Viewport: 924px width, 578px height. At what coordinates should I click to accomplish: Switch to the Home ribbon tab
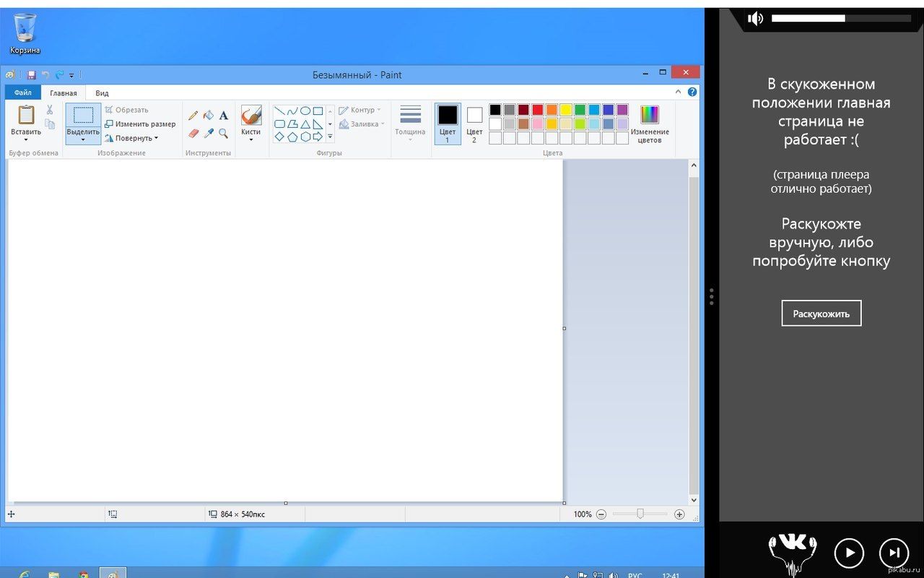(x=64, y=93)
